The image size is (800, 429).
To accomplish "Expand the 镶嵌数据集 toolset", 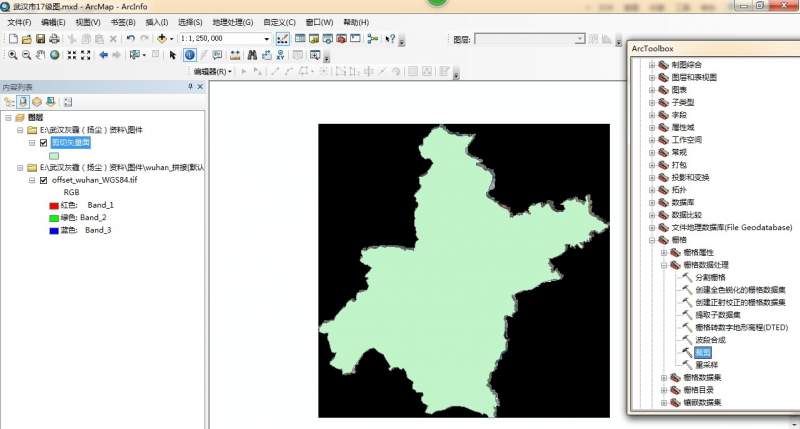I will point(664,402).
